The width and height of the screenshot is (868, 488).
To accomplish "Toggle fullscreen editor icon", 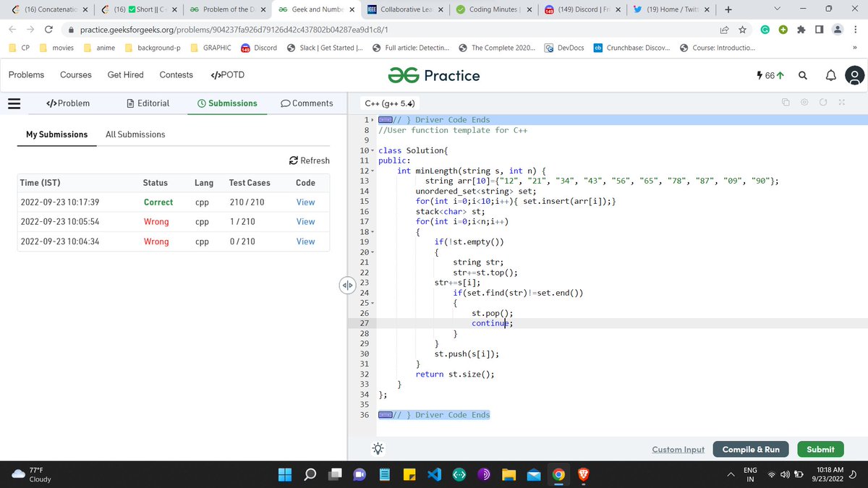I will point(842,103).
